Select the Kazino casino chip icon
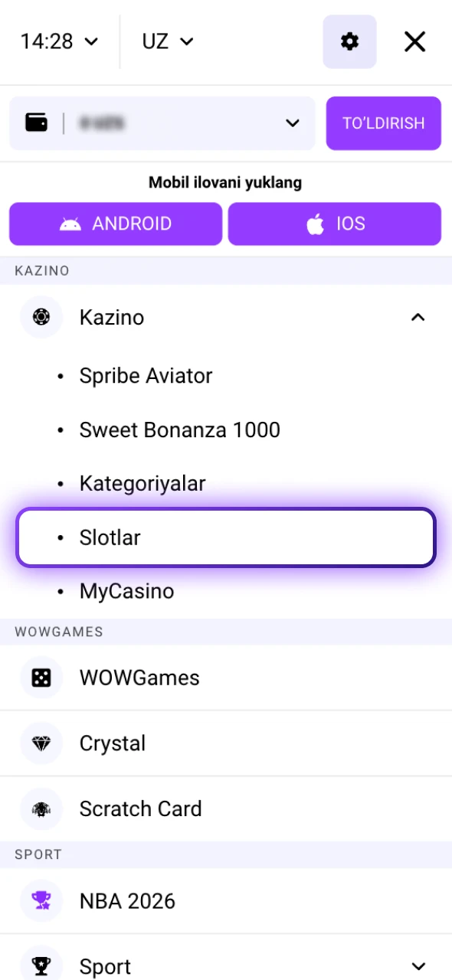 [x=41, y=317]
